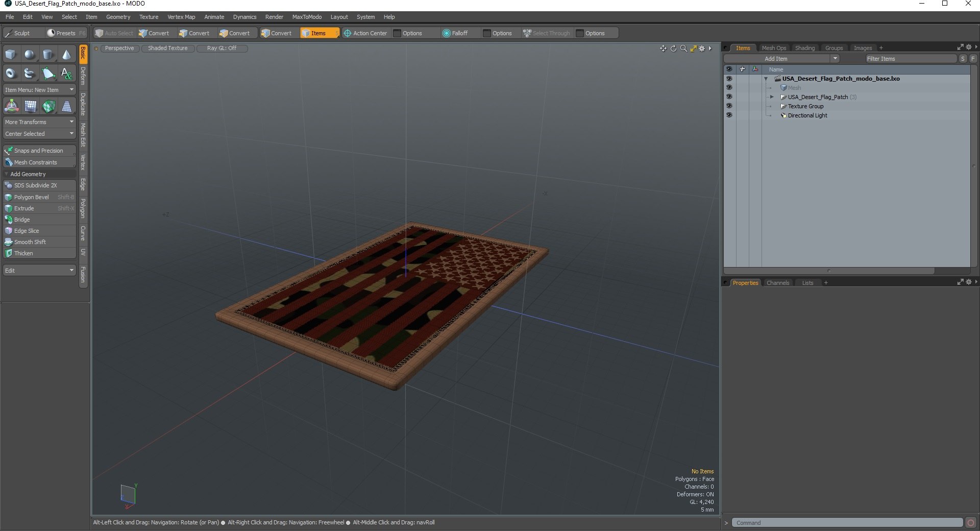Open the Item Menu: New Item dropdown

click(x=39, y=90)
